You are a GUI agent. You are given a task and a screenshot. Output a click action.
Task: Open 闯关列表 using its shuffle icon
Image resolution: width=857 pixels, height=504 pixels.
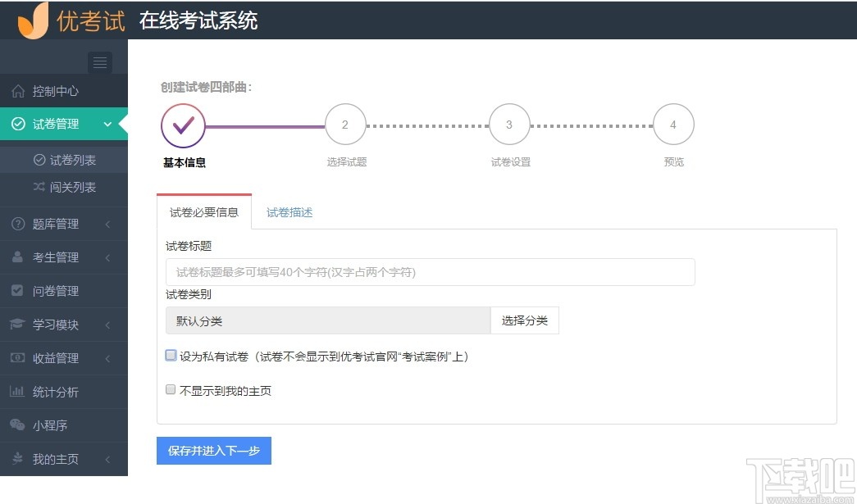pyautogui.click(x=37, y=187)
